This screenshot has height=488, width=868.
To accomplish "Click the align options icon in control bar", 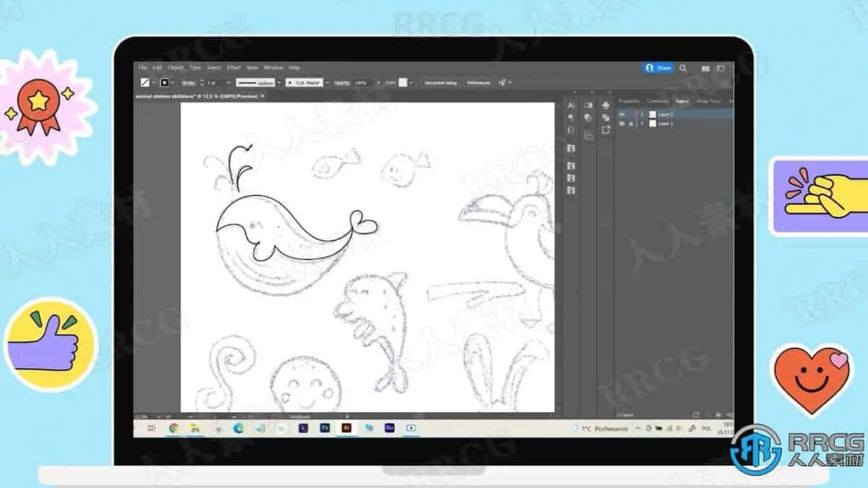I will coord(503,82).
